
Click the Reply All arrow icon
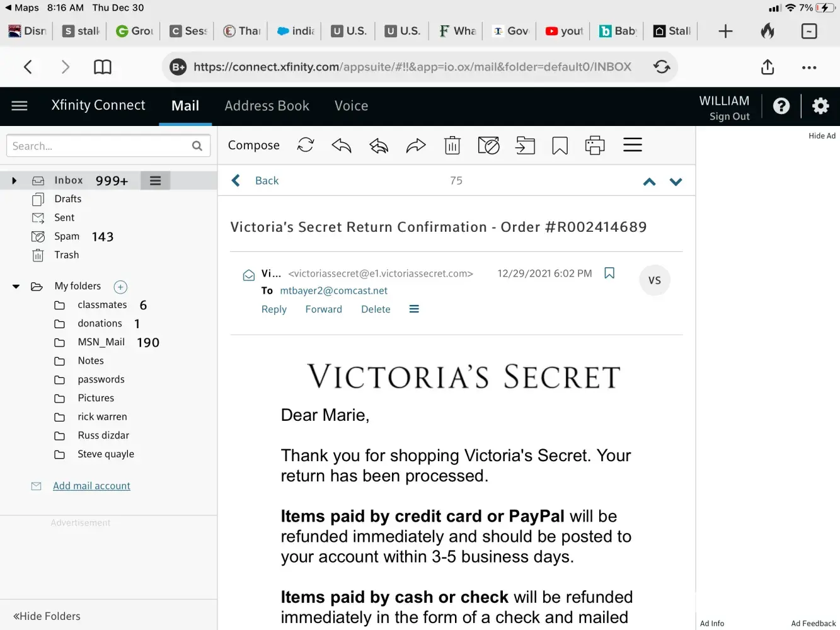tap(379, 146)
